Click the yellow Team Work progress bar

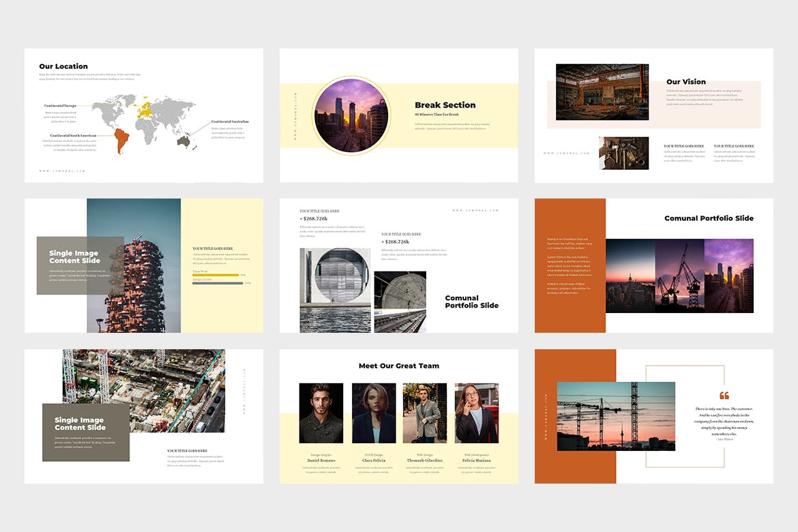216,275
